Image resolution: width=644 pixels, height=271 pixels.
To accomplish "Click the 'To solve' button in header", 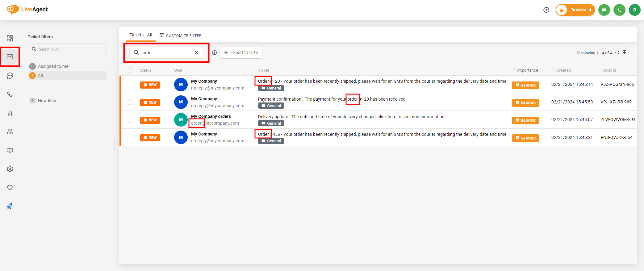I will 575,10.
